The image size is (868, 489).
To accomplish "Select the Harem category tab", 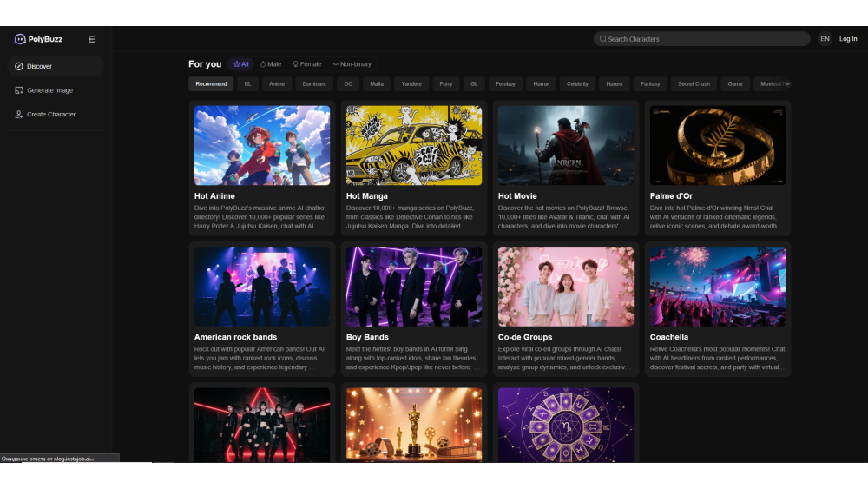I will point(614,84).
